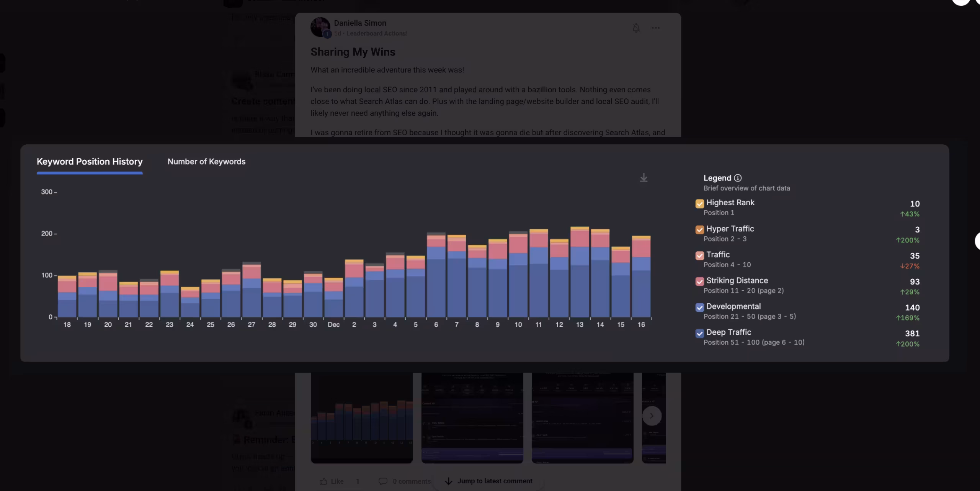
Task: Toggle Striking Distance legend checkbox
Action: [699, 282]
